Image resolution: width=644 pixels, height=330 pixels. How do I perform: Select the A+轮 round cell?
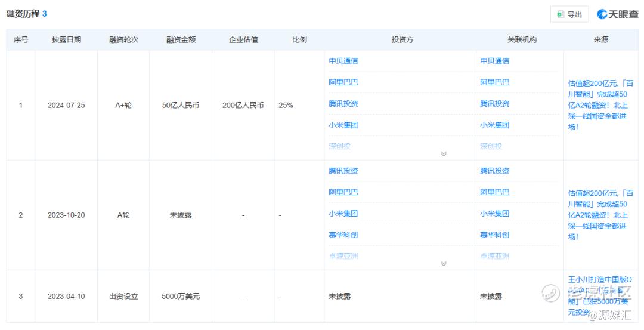pyautogui.click(x=123, y=105)
